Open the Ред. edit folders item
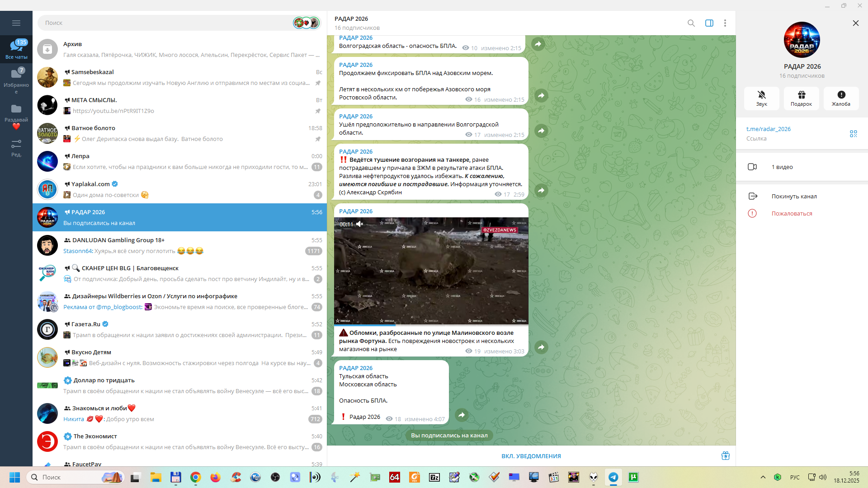This screenshot has height=488, width=868. [16, 148]
